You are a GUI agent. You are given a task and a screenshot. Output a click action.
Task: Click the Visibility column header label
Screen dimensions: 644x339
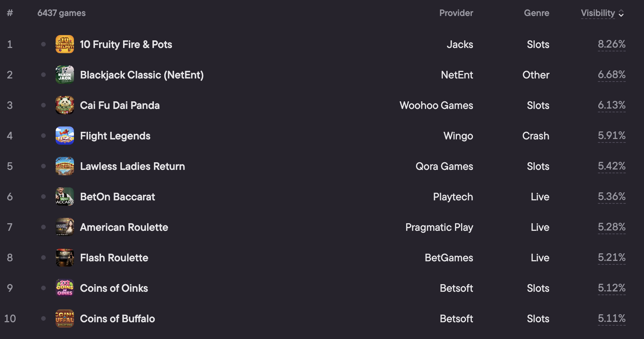tap(598, 13)
